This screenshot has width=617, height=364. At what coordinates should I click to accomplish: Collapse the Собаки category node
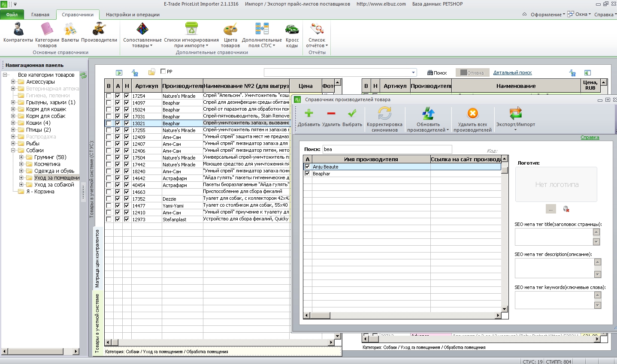point(13,150)
